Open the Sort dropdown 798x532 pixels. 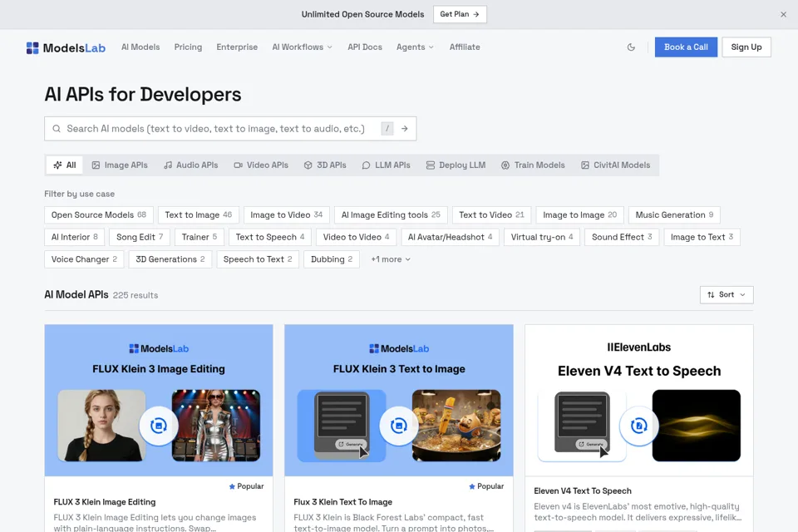[x=727, y=295]
